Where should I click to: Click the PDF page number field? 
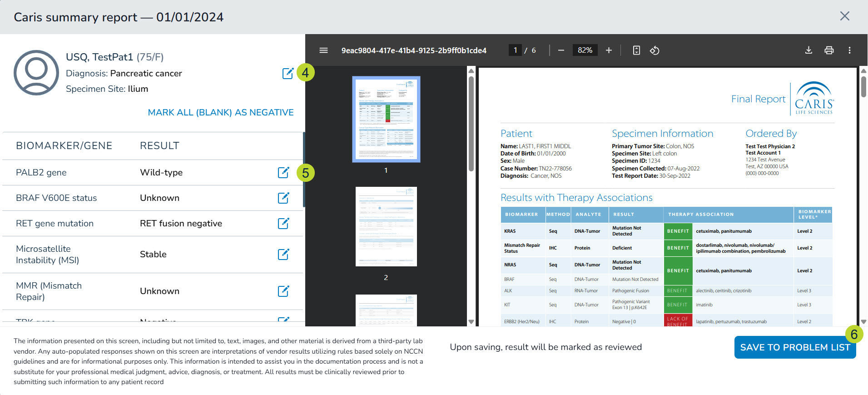pos(515,50)
